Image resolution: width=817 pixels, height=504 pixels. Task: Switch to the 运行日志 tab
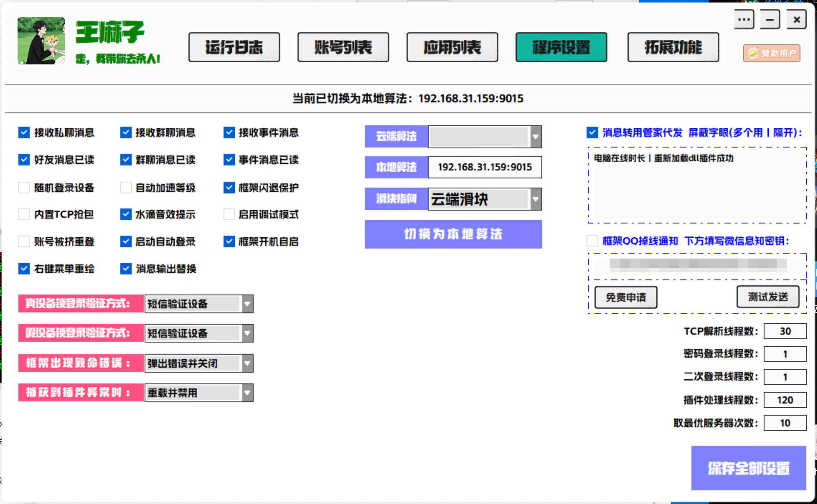[x=234, y=47]
